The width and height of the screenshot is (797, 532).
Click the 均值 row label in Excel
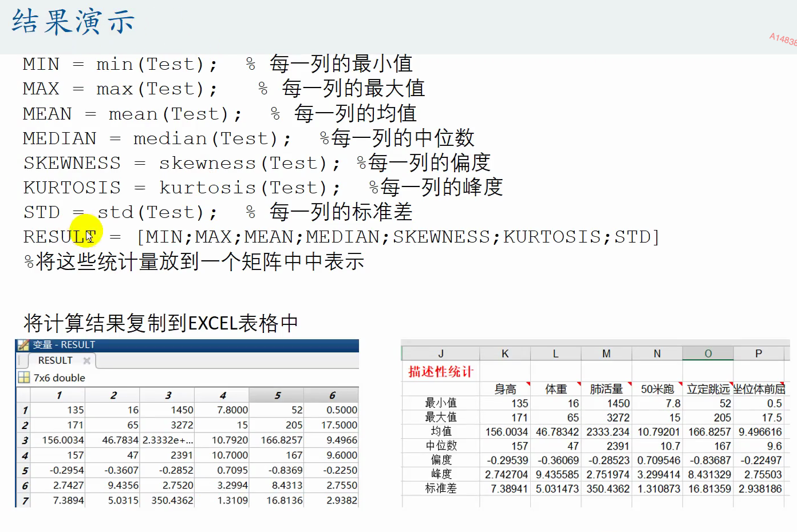pos(441,432)
